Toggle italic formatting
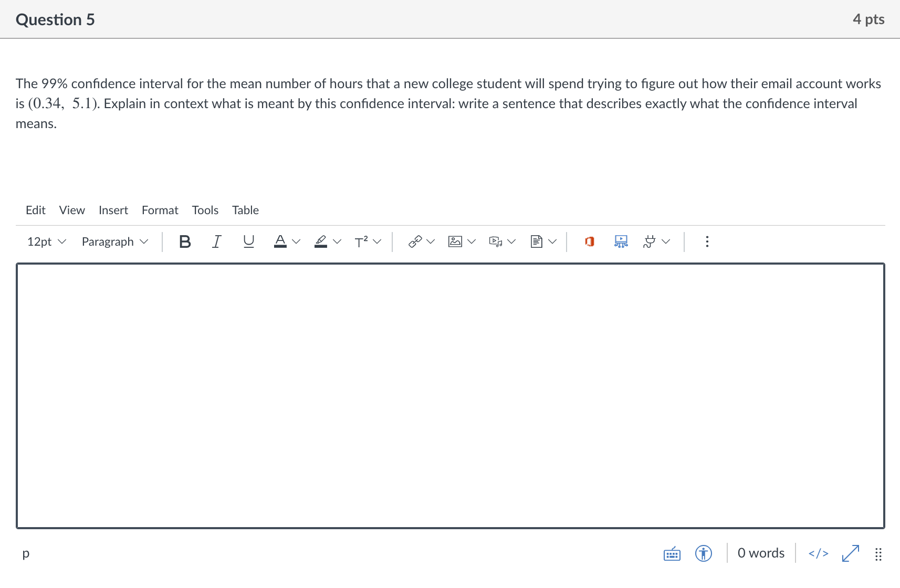The image size is (900, 588). coord(216,241)
